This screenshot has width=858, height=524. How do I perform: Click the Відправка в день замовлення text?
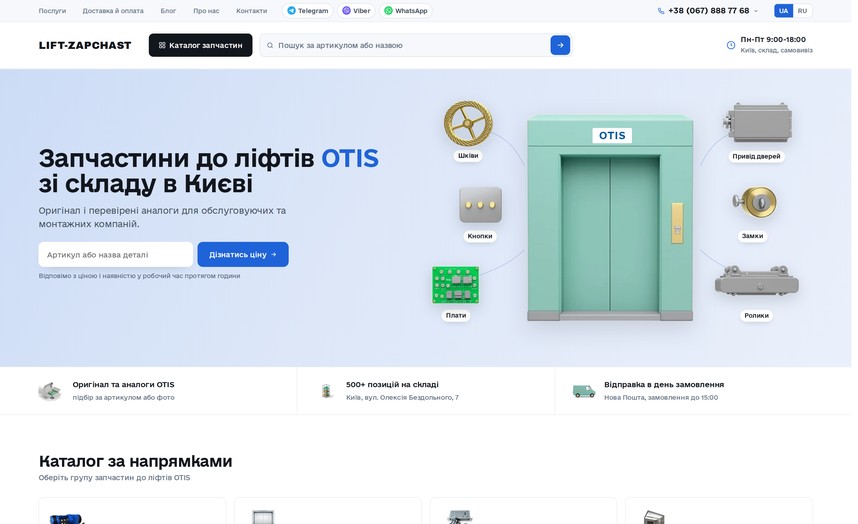(x=664, y=385)
